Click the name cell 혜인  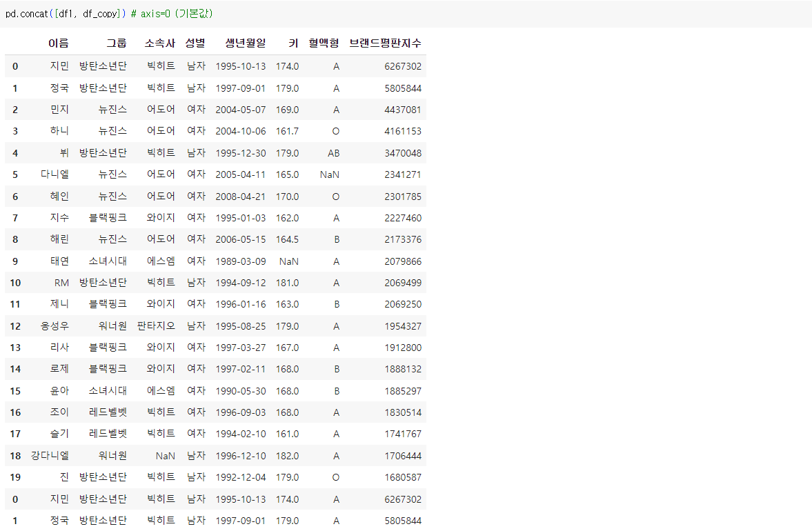tap(59, 196)
